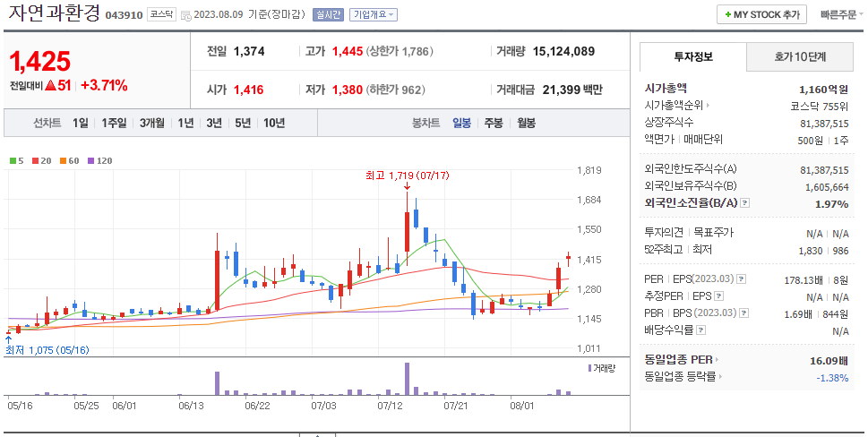This screenshot has width=868, height=437.
Task: Select 5년 line chart period
Action: pyautogui.click(x=243, y=123)
